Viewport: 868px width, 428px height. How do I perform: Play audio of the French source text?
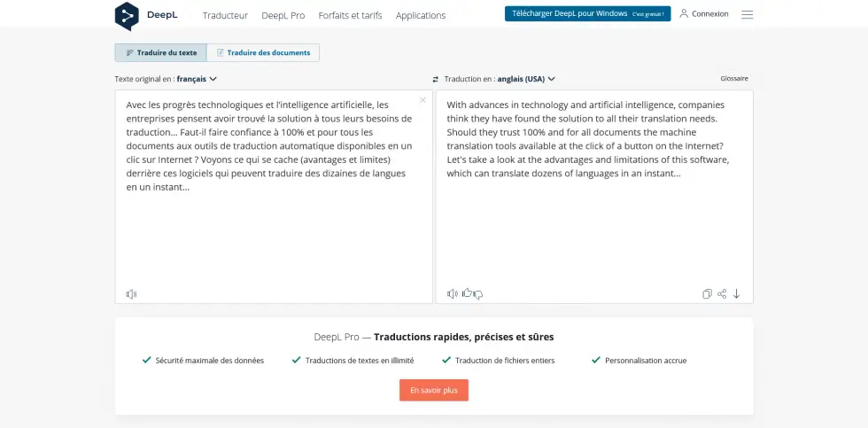(131, 294)
